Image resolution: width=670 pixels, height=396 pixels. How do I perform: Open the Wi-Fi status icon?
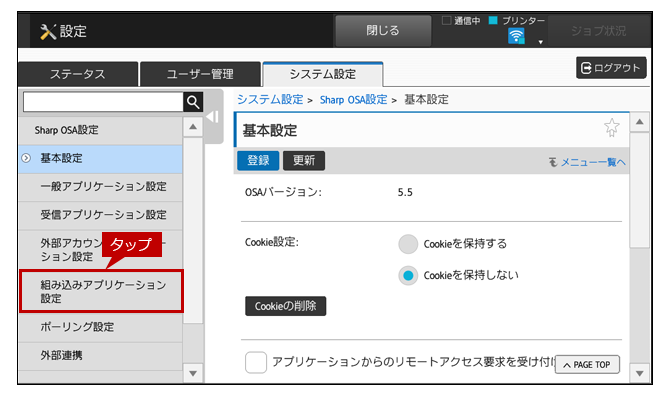(516, 36)
